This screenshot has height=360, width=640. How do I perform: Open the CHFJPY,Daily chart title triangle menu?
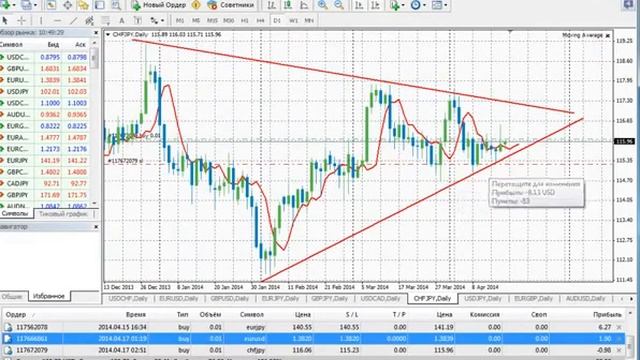(108, 35)
